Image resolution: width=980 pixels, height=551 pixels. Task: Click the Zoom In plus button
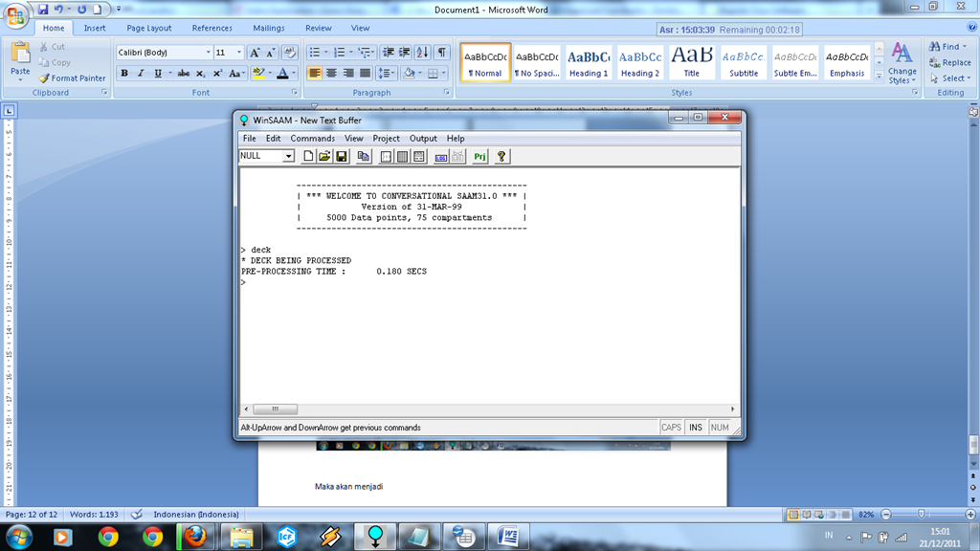point(970,514)
